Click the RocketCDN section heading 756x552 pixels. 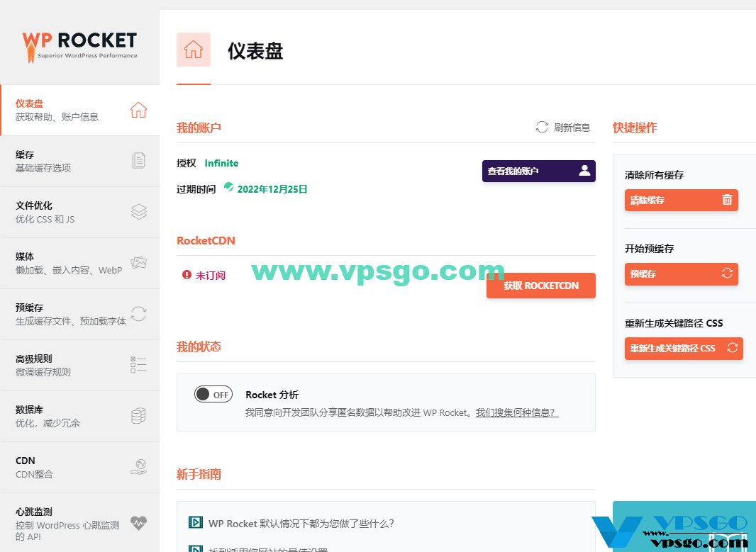point(206,240)
